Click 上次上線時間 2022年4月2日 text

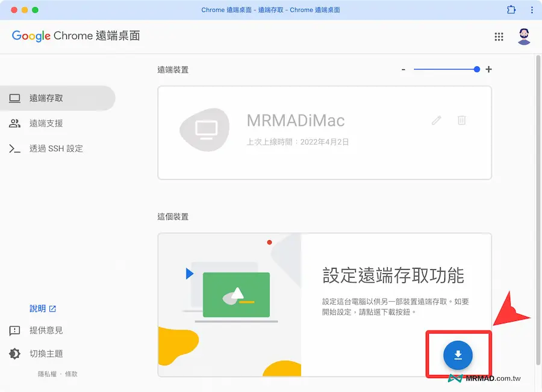click(297, 142)
